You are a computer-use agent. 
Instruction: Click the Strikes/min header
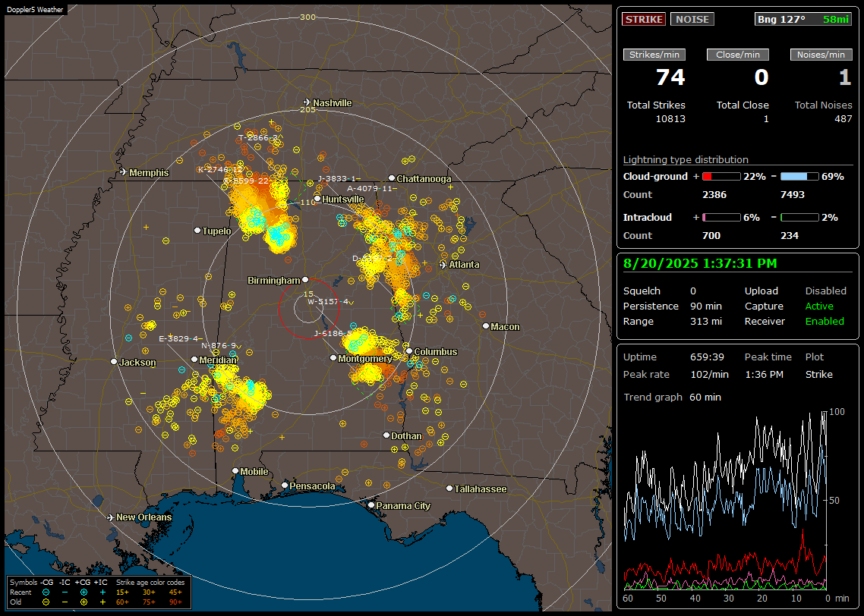pyautogui.click(x=654, y=55)
